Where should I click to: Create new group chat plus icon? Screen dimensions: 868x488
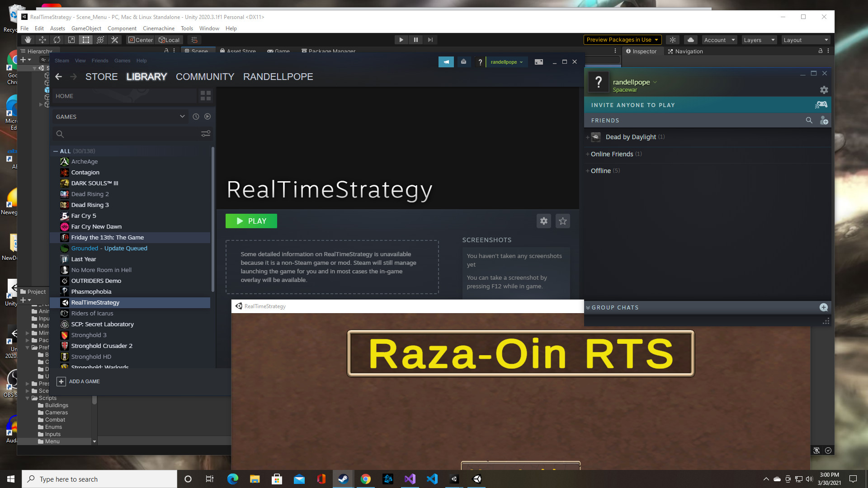(824, 307)
